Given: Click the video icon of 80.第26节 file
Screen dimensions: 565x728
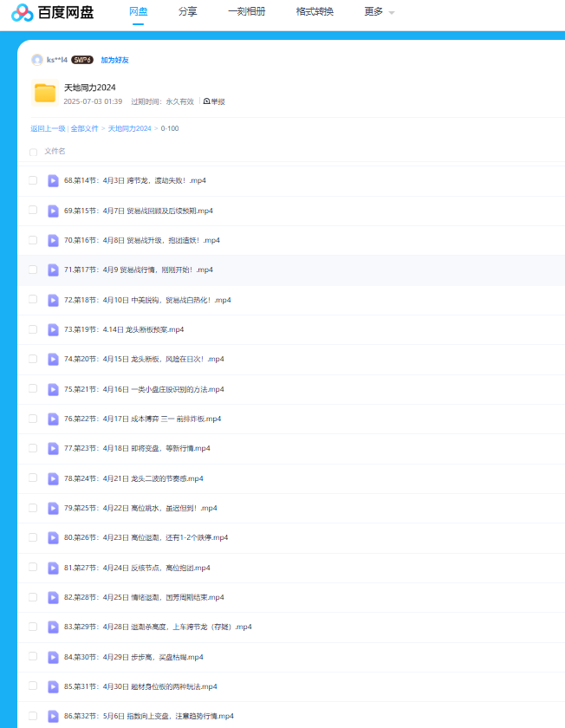Looking at the screenshot, I should click(53, 537).
